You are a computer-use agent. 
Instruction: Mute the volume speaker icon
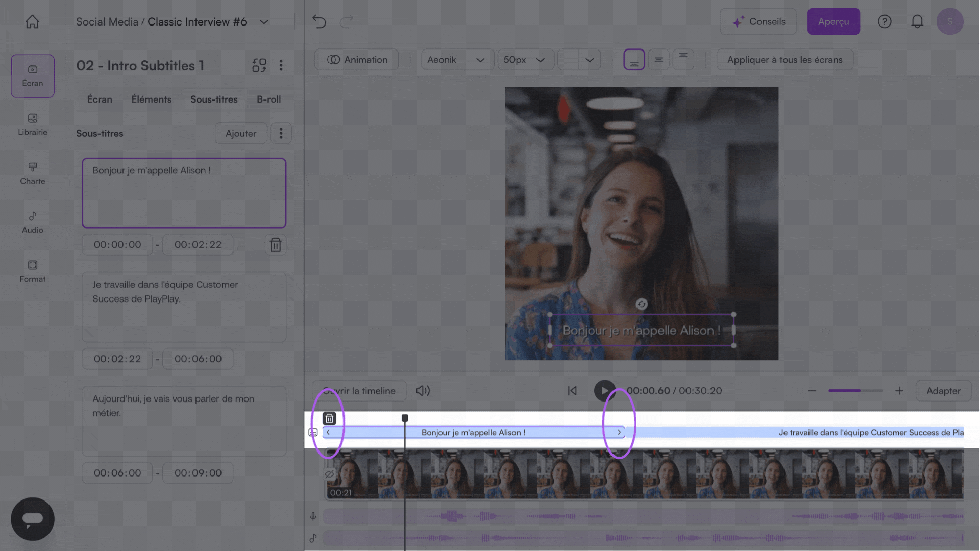point(423,391)
